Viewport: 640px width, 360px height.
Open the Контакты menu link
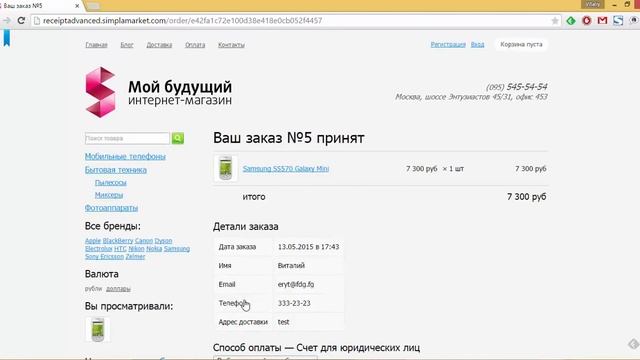click(x=231, y=45)
